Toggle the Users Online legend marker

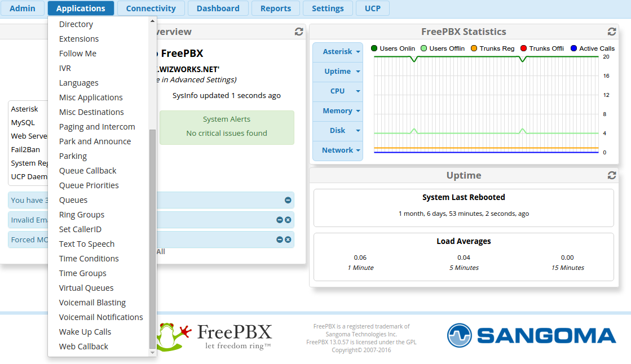[x=374, y=48]
